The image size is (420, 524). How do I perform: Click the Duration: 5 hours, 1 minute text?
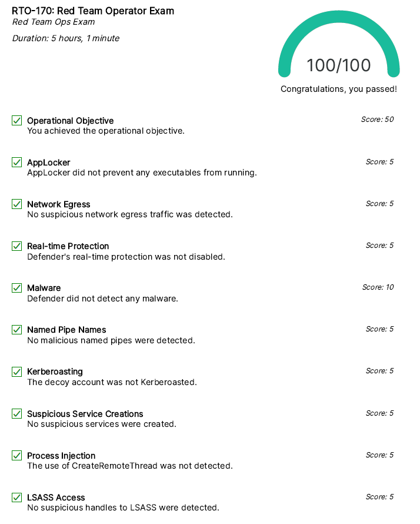click(66, 38)
